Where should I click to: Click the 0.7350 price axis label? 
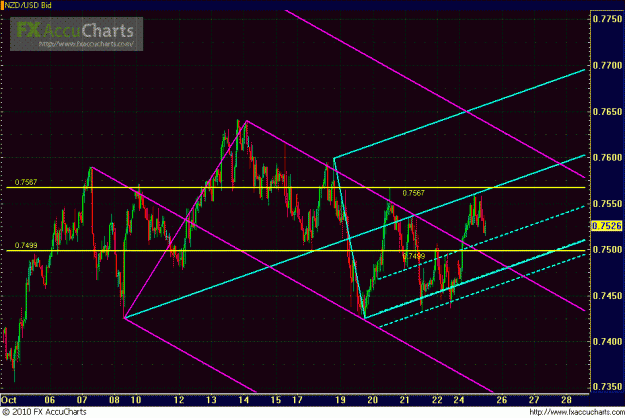tap(607, 387)
